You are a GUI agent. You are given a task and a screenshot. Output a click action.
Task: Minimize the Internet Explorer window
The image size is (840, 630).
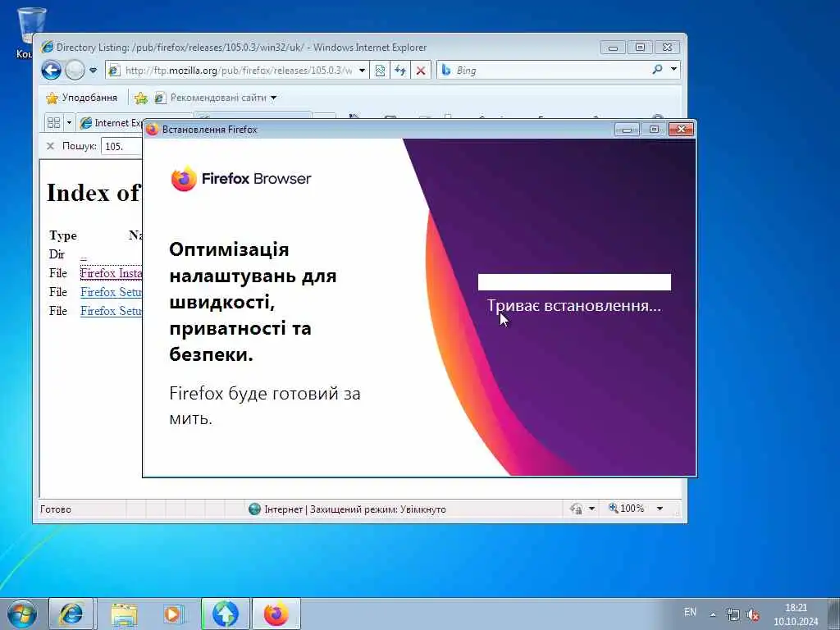coord(613,47)
